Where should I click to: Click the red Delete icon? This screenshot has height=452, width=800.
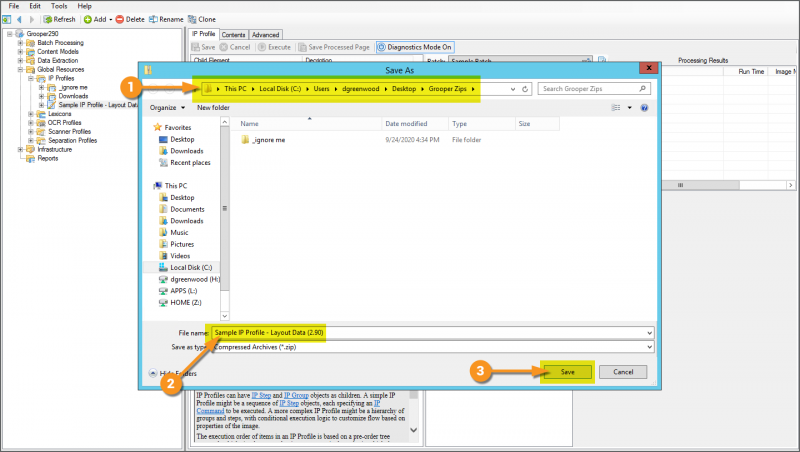[x=119, y=19]
